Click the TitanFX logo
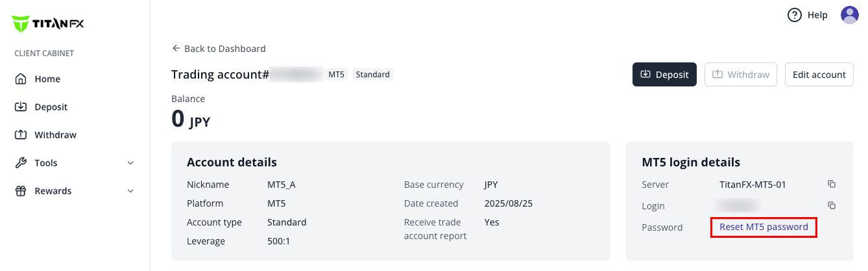This screenshot has width=868, height=271. coord(48,24)
